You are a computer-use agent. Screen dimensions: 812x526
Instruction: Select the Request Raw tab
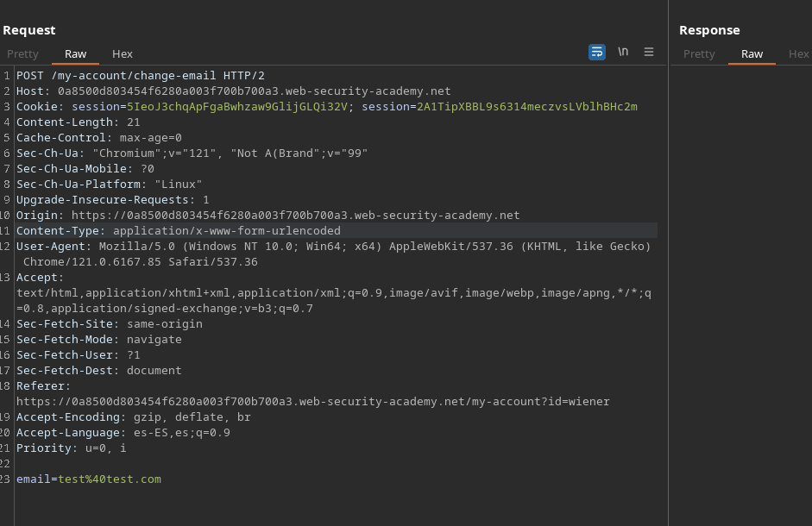point(76,54)
